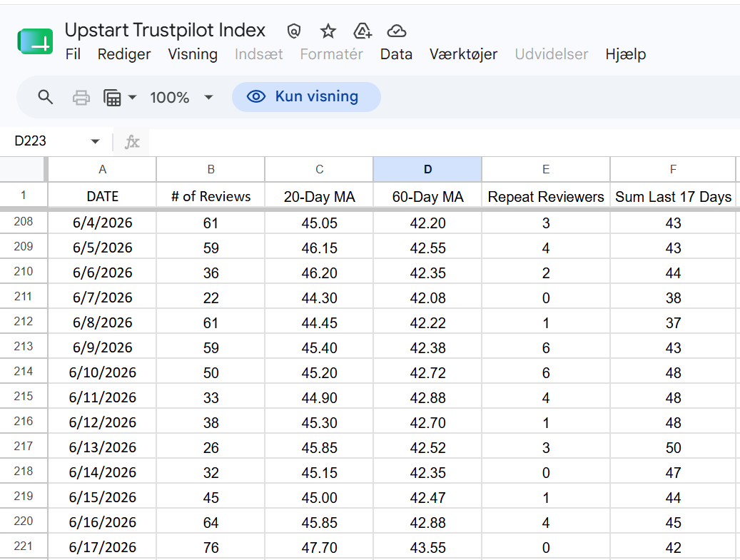Image resolution: width=740 pixels, height=560 pixels.
Task: Click the 'Sum Last 17 Days' header cell
Action: 673,196
